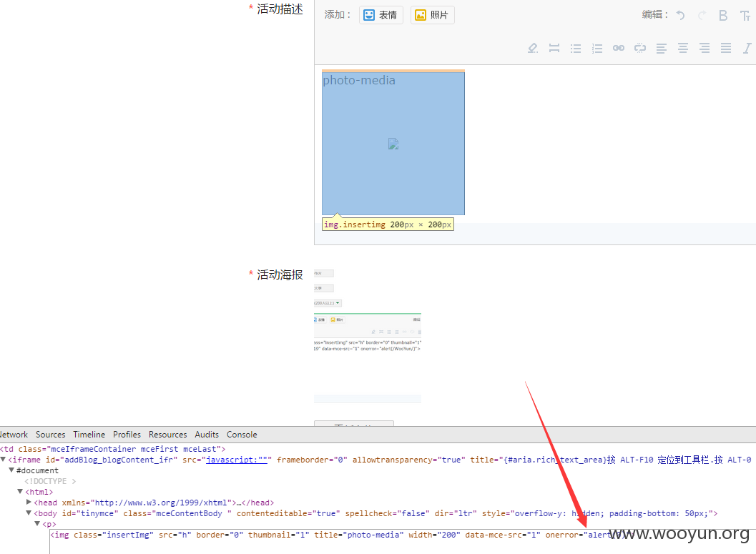Insert a horizontal page break

click(554, 48)
